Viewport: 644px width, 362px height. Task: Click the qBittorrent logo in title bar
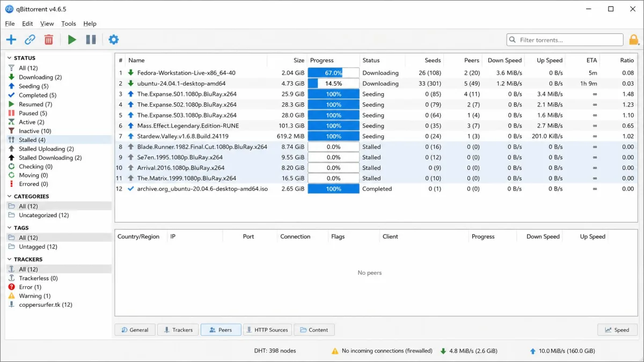9,9
